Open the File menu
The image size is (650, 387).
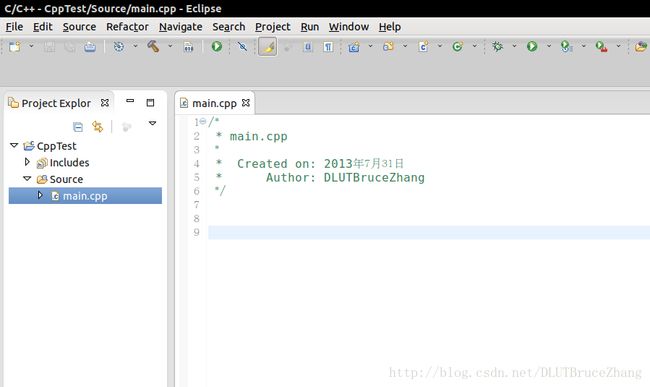[x=14, y=27]
